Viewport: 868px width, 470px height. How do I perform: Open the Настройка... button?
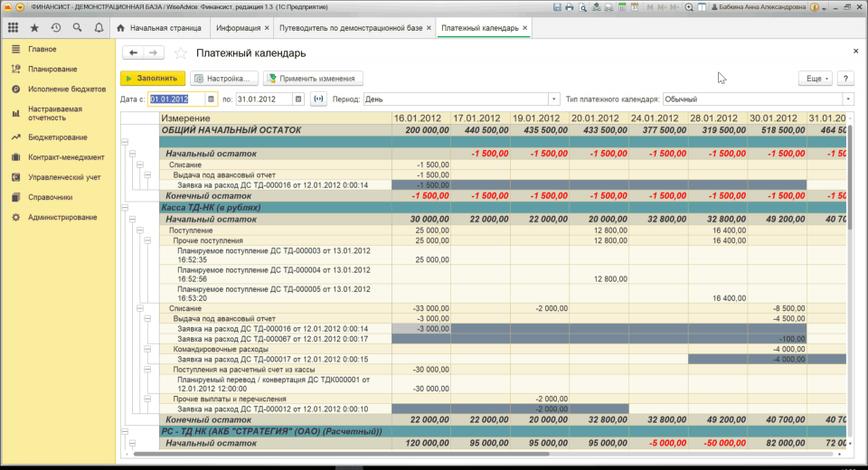(225, 78)
